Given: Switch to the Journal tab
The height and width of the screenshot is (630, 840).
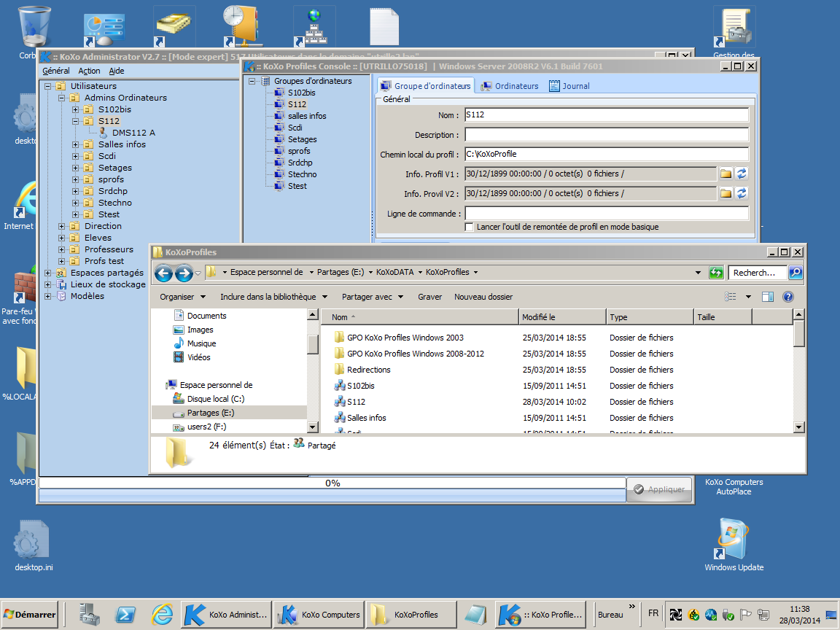Looking at the screenshot, I should coord(569,86).
